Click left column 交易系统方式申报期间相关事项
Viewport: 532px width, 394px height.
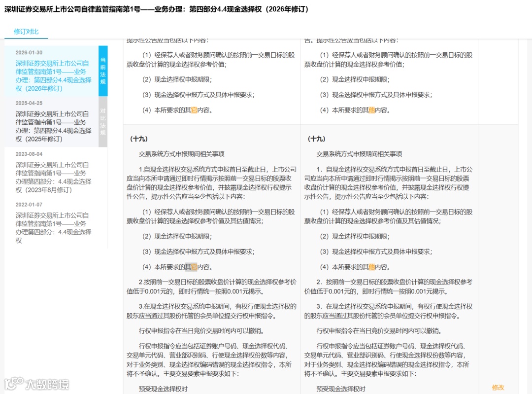(181, 154)
